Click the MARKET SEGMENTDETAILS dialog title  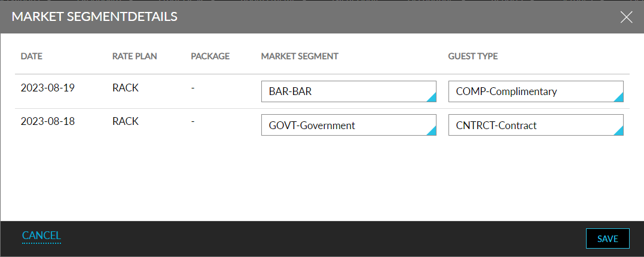94,16
